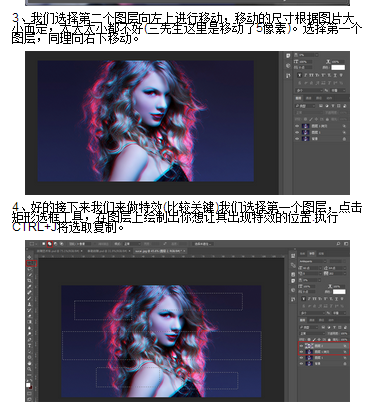Switch to Paths tab in lower Layers panel
Image resolution: width=392 pixels, height=405 pixels.
321,320
